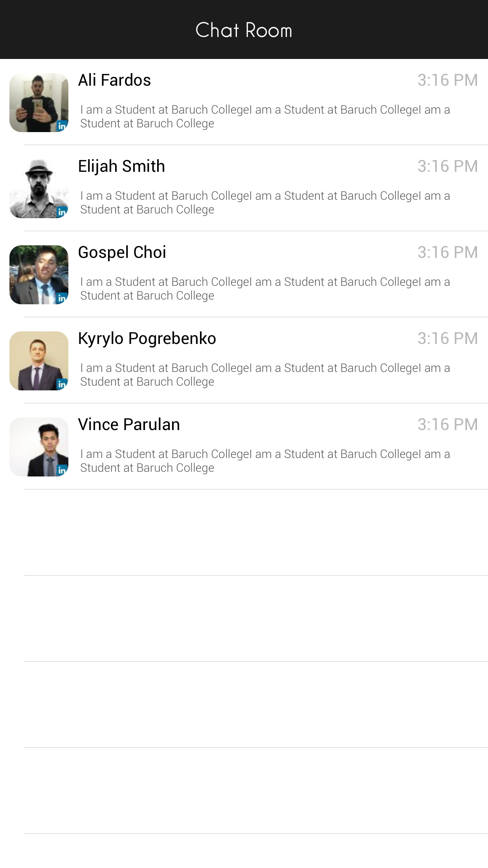Select the message preview under Vince Parulan
Viewport: 488px width, 868px height.
[265, 461]
